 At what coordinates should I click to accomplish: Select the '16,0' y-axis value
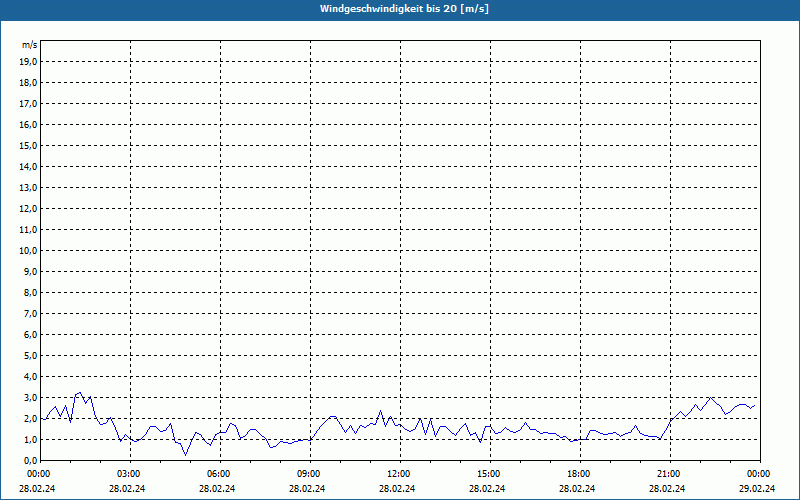pos(30,124)
